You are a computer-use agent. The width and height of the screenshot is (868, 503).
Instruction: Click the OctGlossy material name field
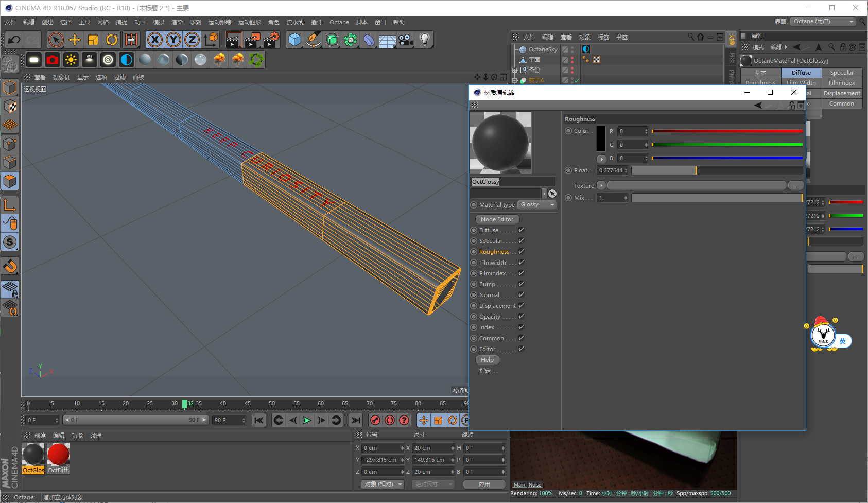tap(513, 182)
